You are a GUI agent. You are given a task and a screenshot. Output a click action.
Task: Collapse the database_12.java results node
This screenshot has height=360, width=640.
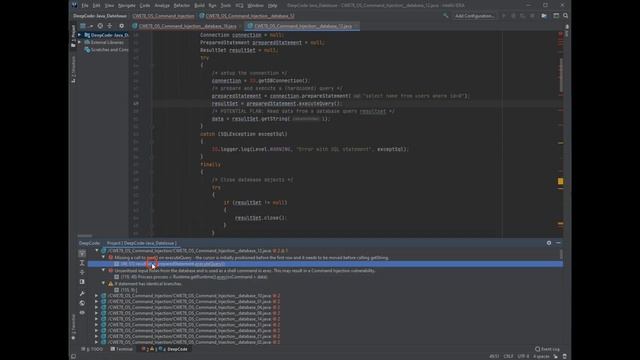(x=97, y=251)
